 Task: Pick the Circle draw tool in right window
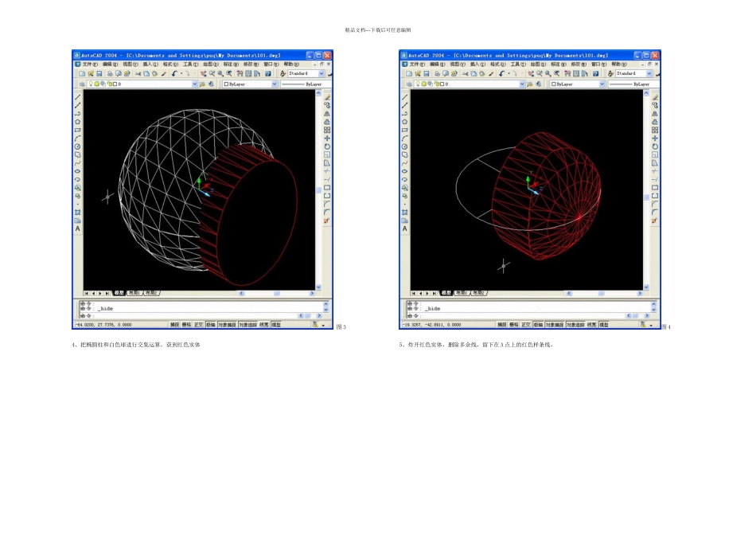point(405,146)
